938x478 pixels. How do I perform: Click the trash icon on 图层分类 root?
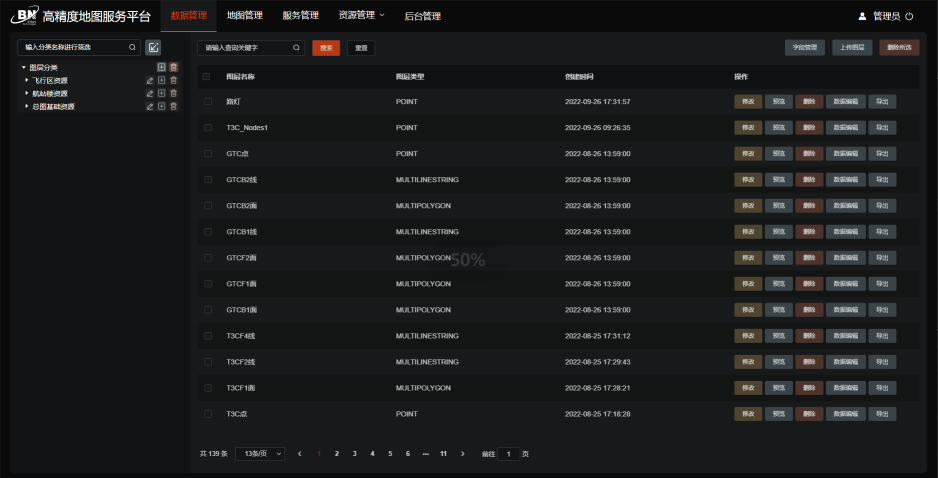point(173,67)
